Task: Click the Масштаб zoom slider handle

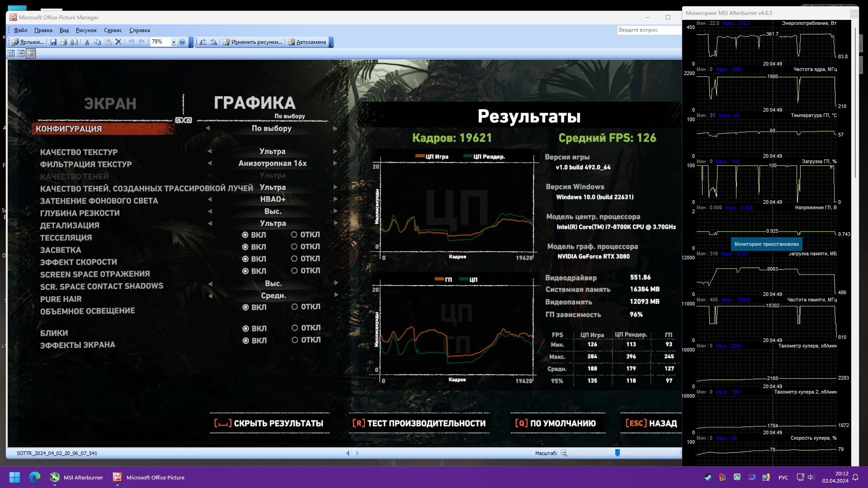Action: (x=617, y=453)
